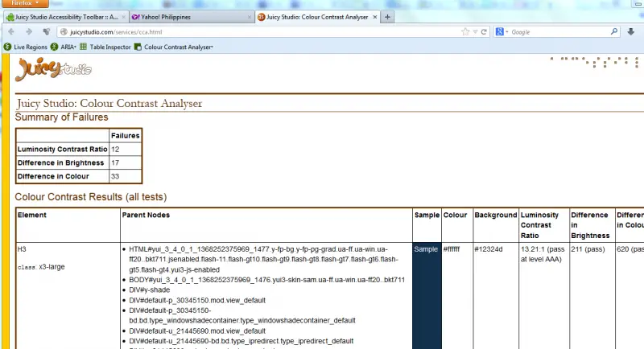Click the HTML#yui_3_4_0_1 parent node entry
The width and height of the screenshot is (644, 349).
pyautogui.click(x=264, y=259)
